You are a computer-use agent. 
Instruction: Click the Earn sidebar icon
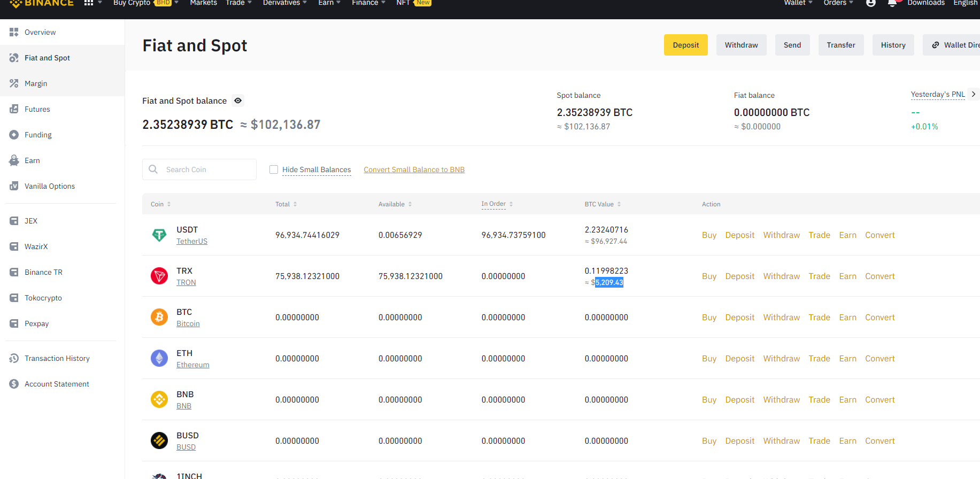click(x=14, y=160)
